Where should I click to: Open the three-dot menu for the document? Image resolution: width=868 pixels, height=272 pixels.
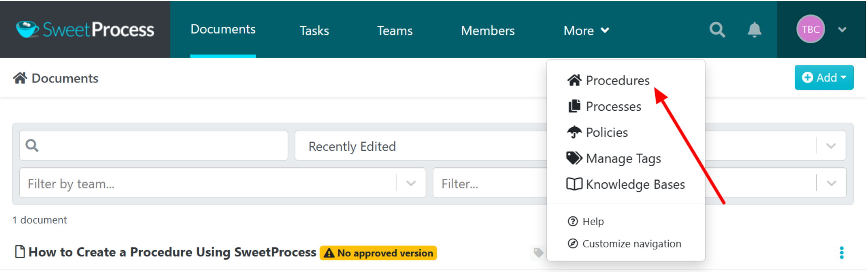pos(841,253)
